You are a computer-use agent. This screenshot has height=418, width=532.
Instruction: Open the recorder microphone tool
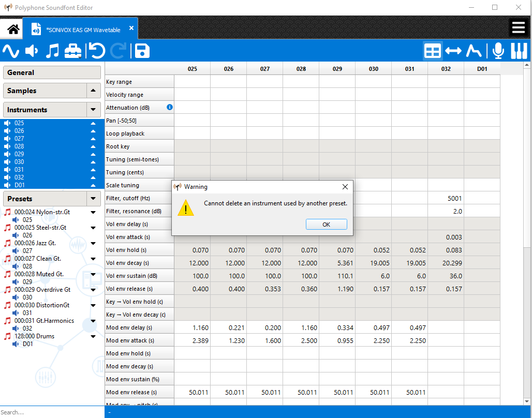pyautogui.click(x=498, y=51)
